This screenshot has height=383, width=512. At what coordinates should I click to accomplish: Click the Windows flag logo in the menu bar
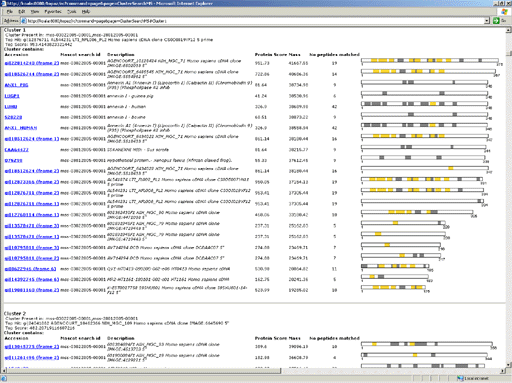[505, 11]
